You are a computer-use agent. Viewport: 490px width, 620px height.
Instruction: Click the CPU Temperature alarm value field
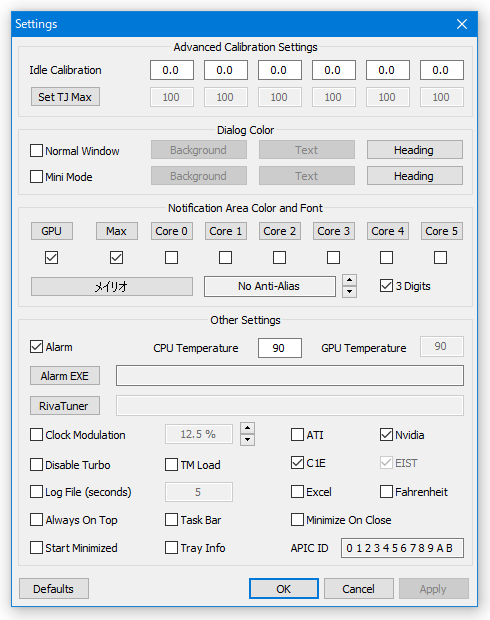click(x=280, y=348)
